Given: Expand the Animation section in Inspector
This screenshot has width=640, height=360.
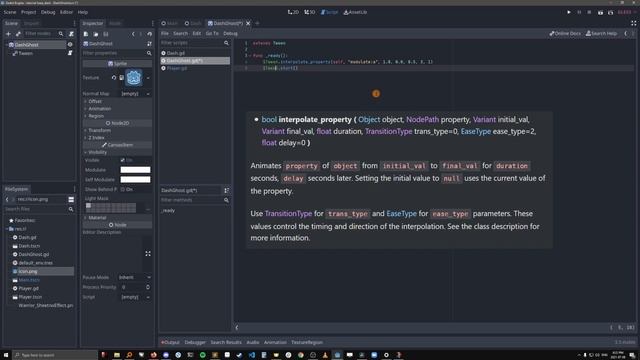Looking at the screenshot, I should coord(99,109).
